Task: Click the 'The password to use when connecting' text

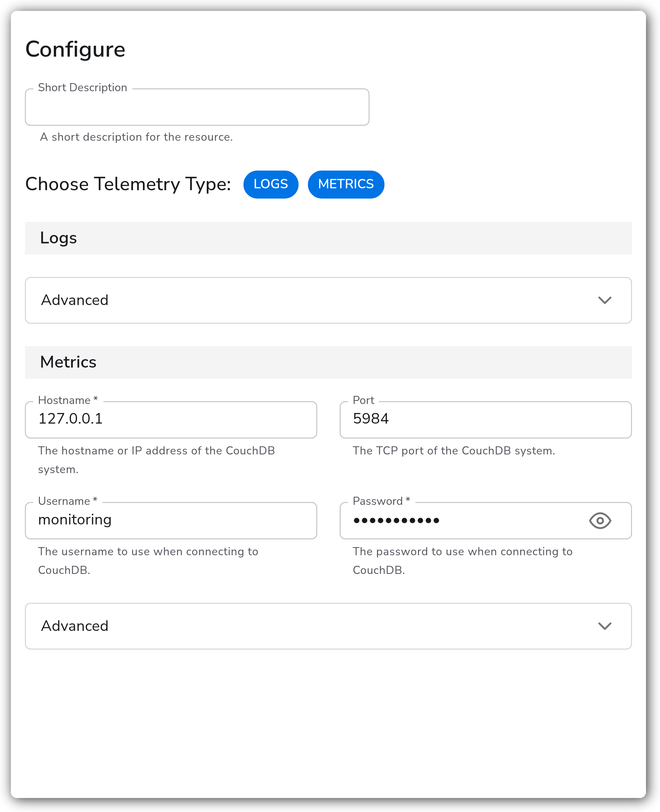Action: coord(463,561)
